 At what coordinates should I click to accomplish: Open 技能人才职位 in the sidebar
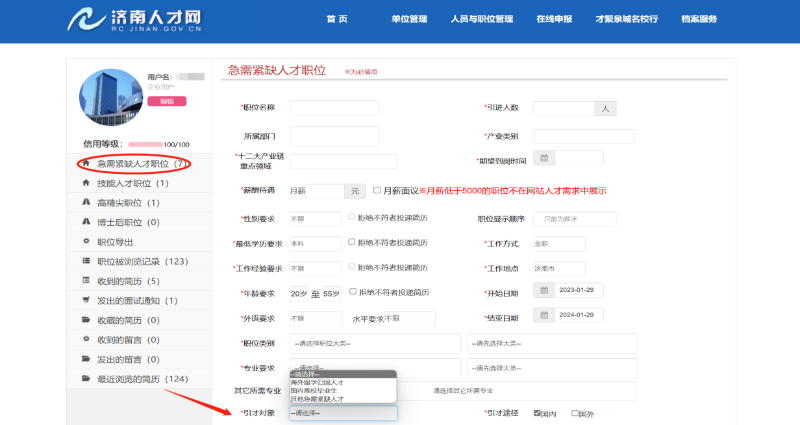coord(132,184)
